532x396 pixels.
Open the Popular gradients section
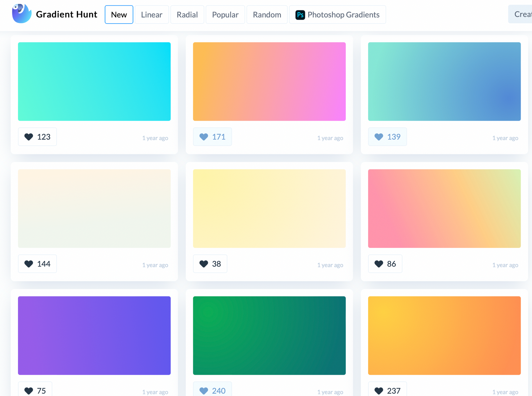[x=225, y=14]
